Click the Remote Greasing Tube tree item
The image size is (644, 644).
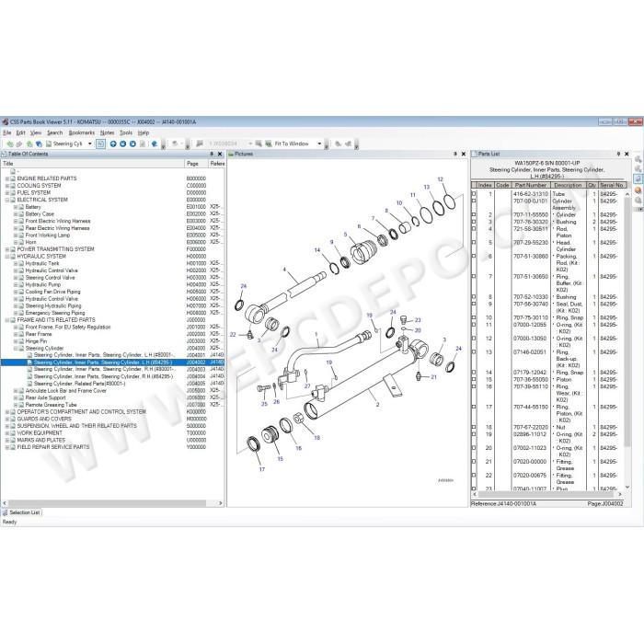(51, 405)
